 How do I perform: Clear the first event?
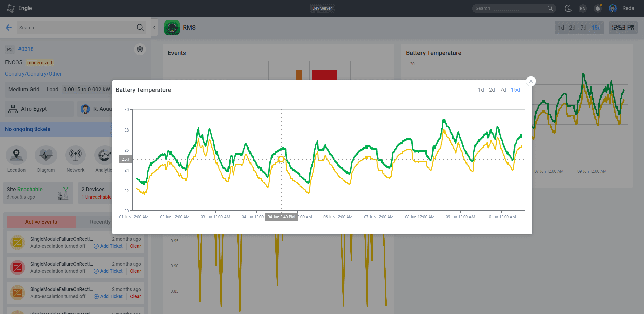click(135, 246)
